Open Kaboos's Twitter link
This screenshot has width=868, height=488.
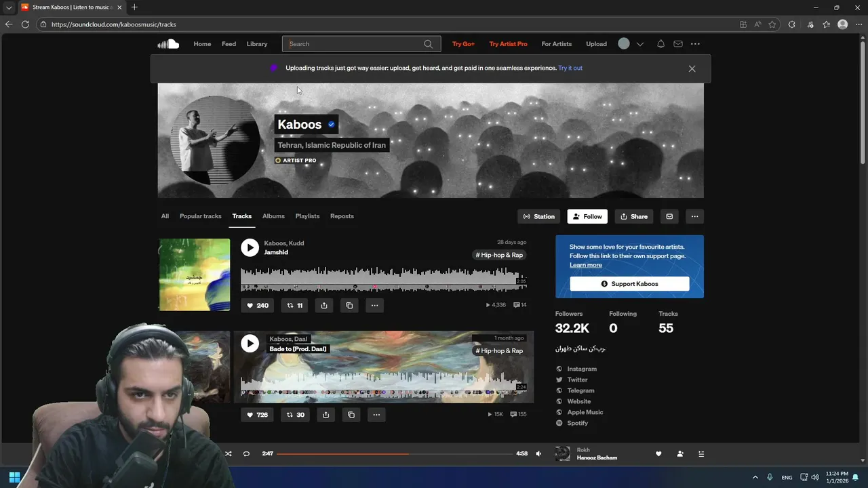577,380
